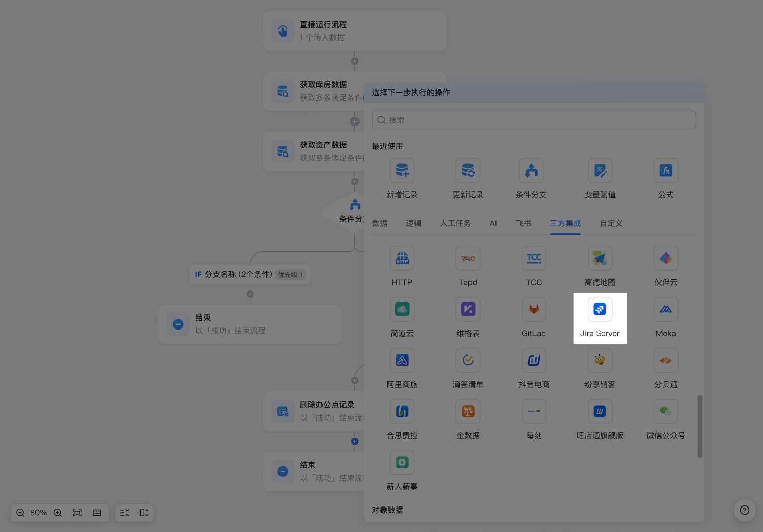Switch the flow layout direction

144,513
